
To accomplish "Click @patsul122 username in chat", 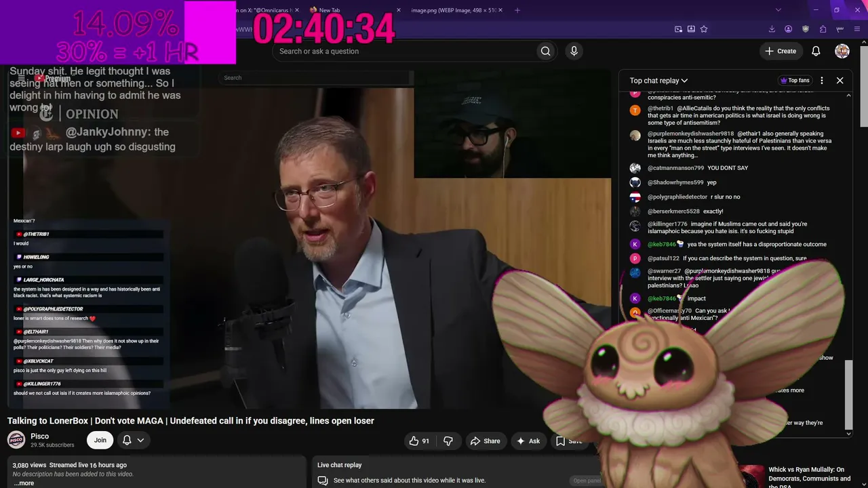I will click(663, 258).
